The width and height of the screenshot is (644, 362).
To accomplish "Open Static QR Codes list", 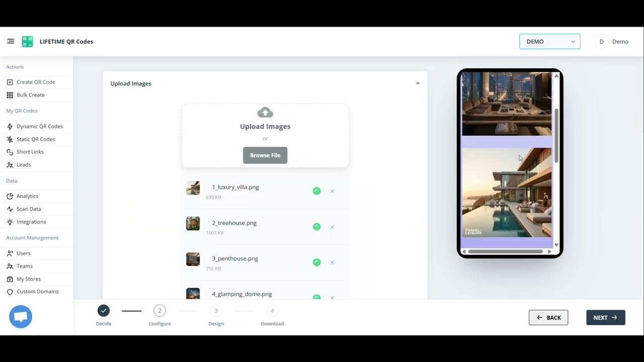I will pyautogui.click(x=36, y=139).
